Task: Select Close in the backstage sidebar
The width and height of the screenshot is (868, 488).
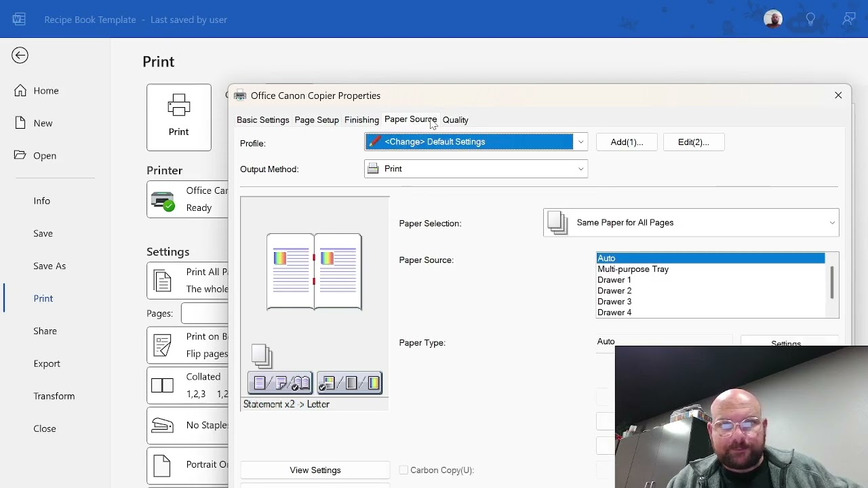Action: pos(45,428)
